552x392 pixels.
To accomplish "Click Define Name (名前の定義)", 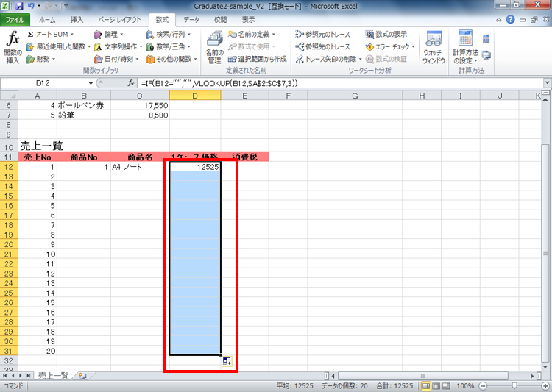I will coord(252,34).
